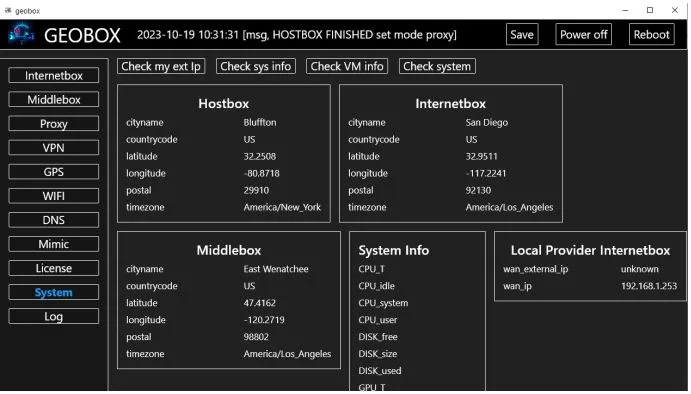The height and width of the screenshot is (394, 691).
Task: Click the geobox title bar app icon
Action: point(8,11)
